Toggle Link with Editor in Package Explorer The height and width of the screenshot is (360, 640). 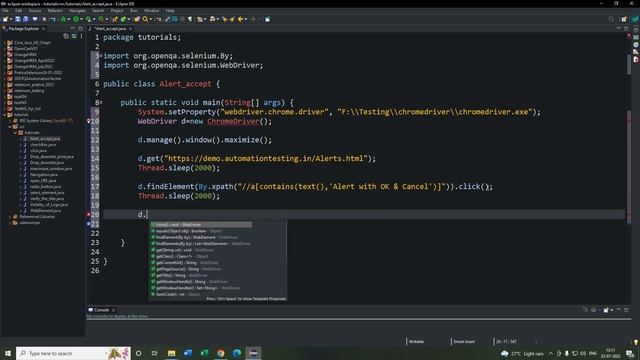(74, 36)
